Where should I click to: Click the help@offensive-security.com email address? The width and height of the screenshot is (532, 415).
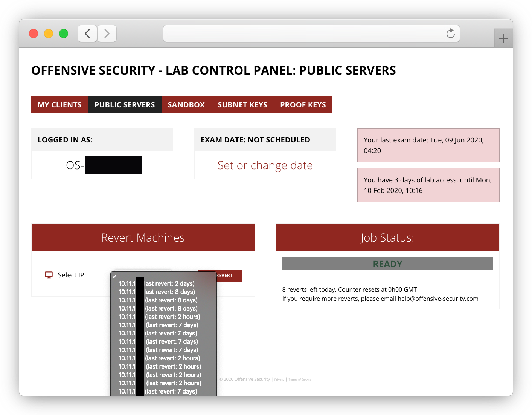click(x=438, y=299)
